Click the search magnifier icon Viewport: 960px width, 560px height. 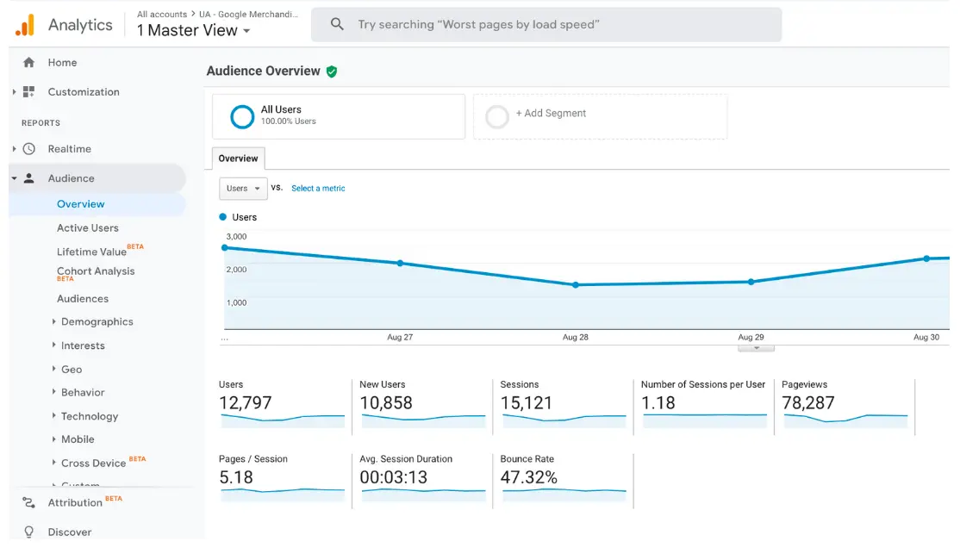(337, 24)
